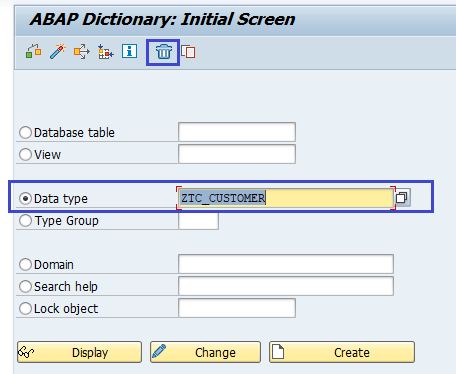
Task: Click the Copy object icon
Action: point(188,52)
